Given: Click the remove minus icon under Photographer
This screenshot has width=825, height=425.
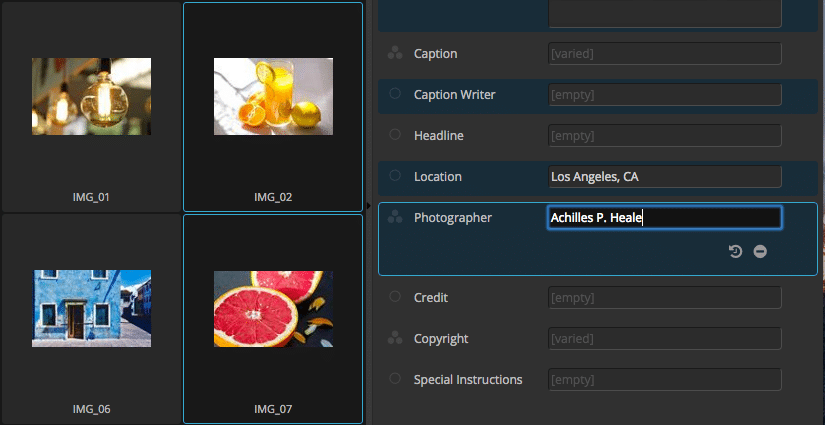Looking at the screenshot, I should 760,252.
